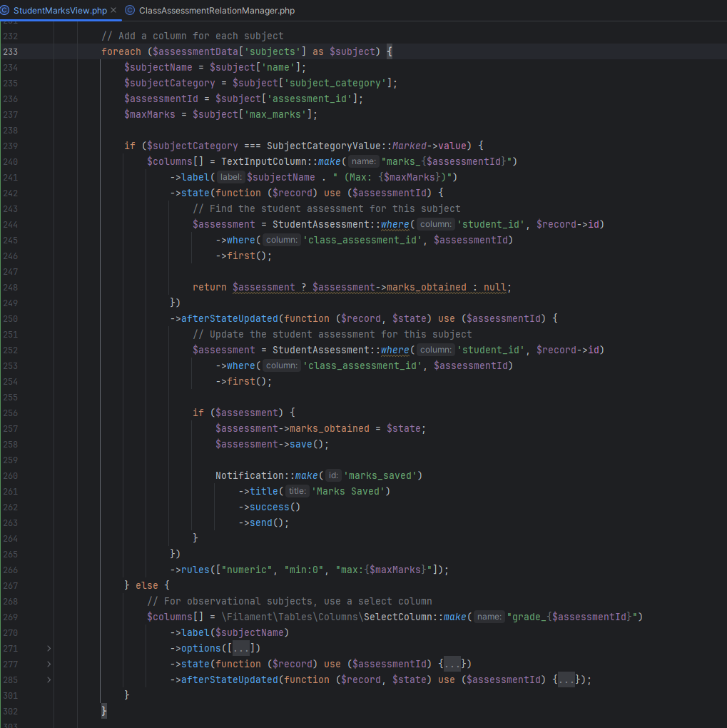Open the collapsed afterStateUpdated {...} block
The height and width of the screenshot is (728, 727).
tap(565, 679)
